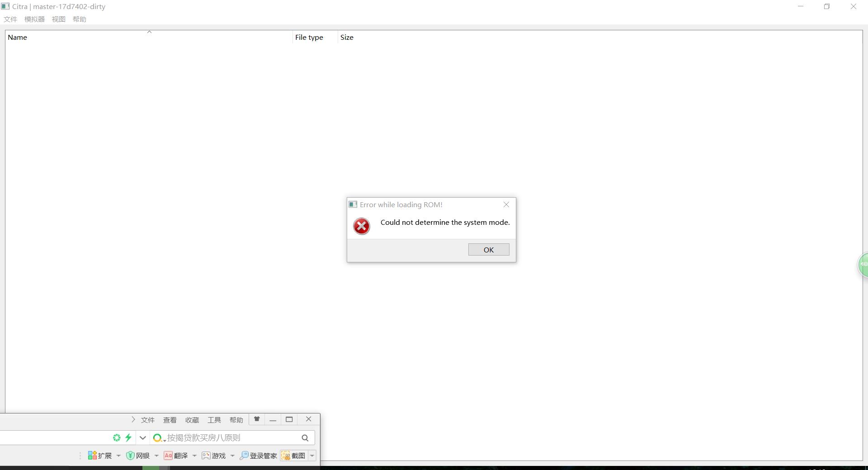The width and height of the screenshot is (868, 470).
Task: Close the browser window
Action: (309, 419)
